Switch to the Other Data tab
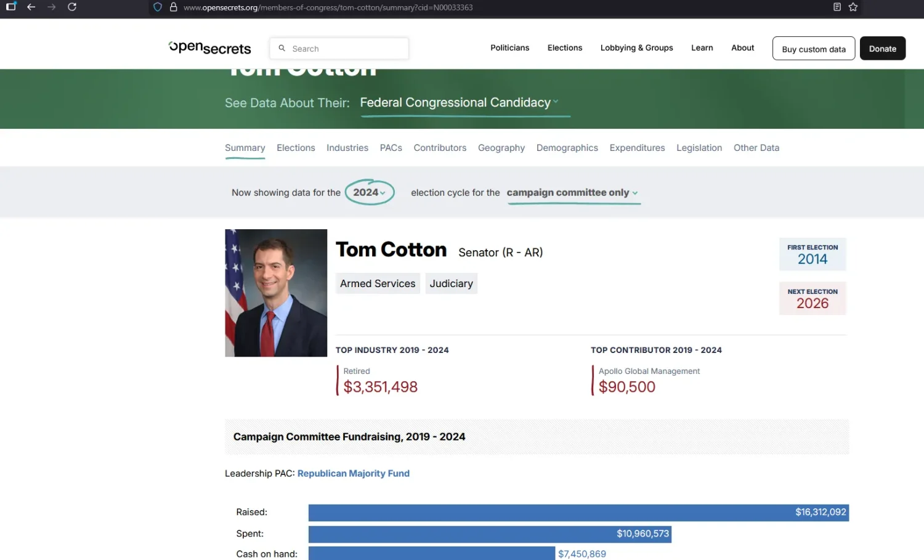 tap(756, 148)
